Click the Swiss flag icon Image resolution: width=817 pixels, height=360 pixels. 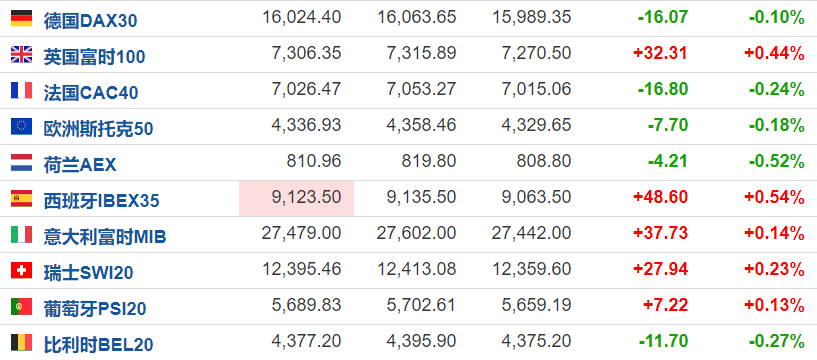click(x=21, y=270)
